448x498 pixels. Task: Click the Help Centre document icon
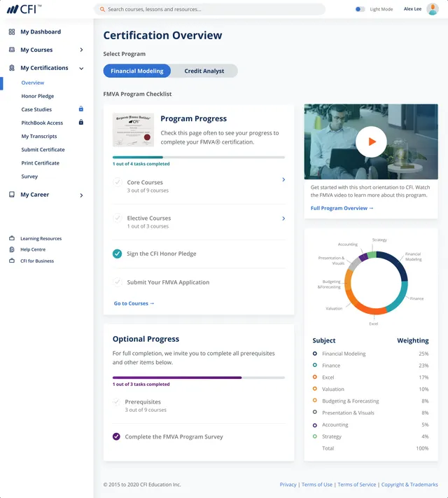tap(12, 249)
